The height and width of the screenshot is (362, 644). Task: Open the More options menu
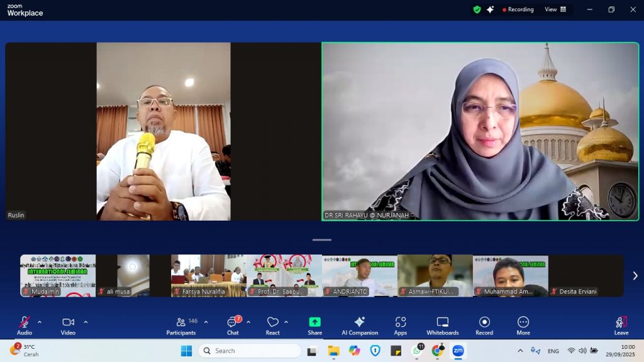523,324
